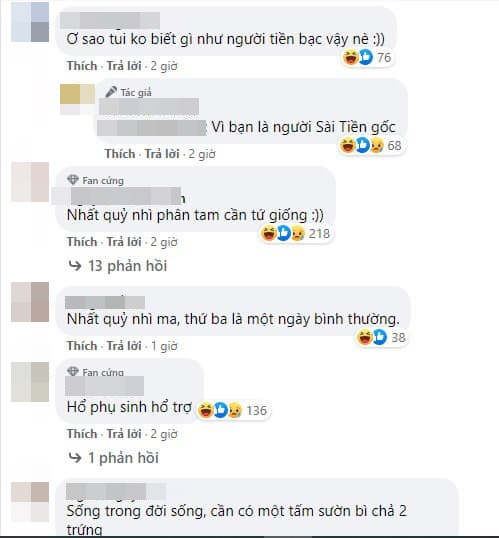Expand the 13 phản hồi replies
Image resolution: width=499 pixels, height=538 pixels.
[x=118, y=266]
